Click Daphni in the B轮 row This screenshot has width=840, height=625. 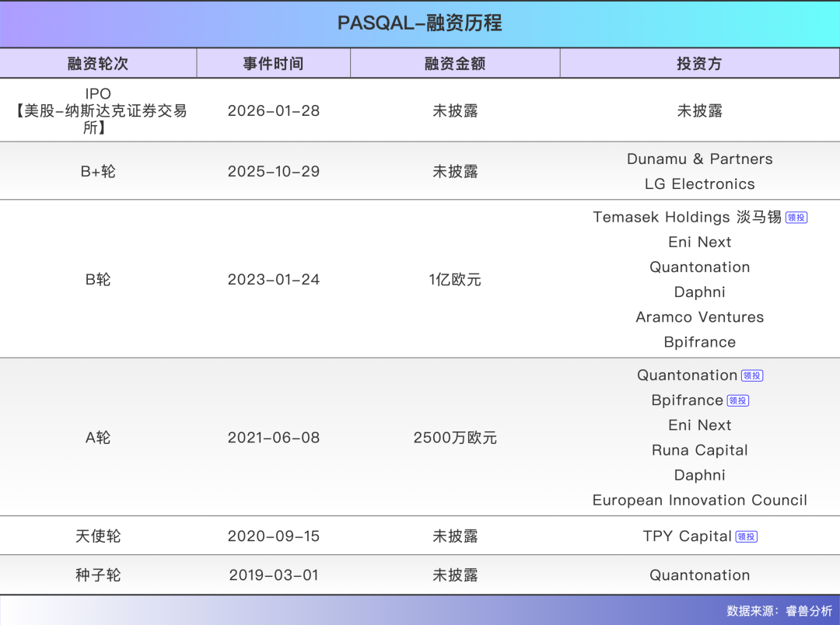(700, 292)
